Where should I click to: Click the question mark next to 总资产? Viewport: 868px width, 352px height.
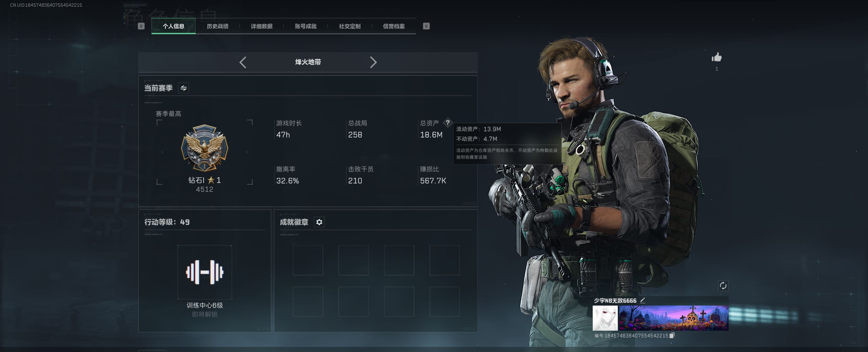(x=448, y=123)
